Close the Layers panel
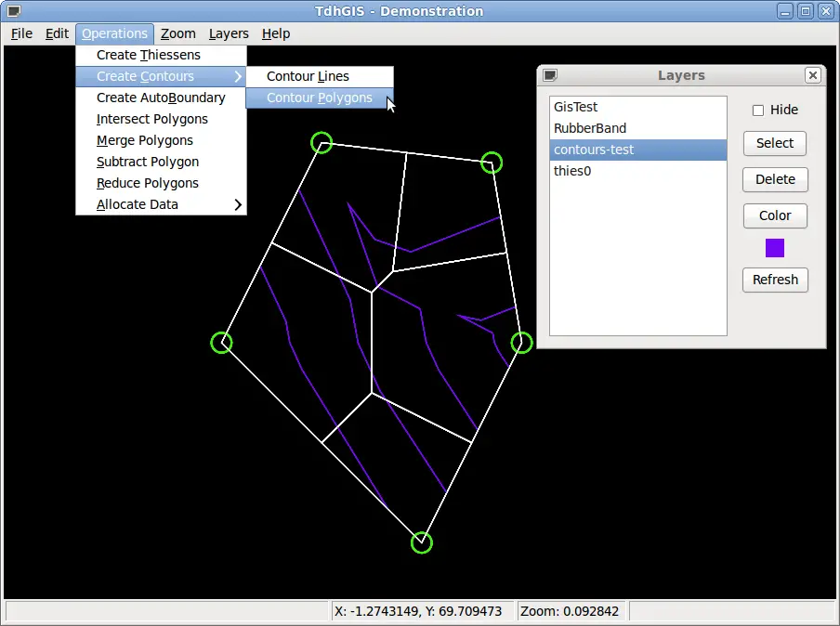This screenshot has width=840, height=626. coord(813,75)
